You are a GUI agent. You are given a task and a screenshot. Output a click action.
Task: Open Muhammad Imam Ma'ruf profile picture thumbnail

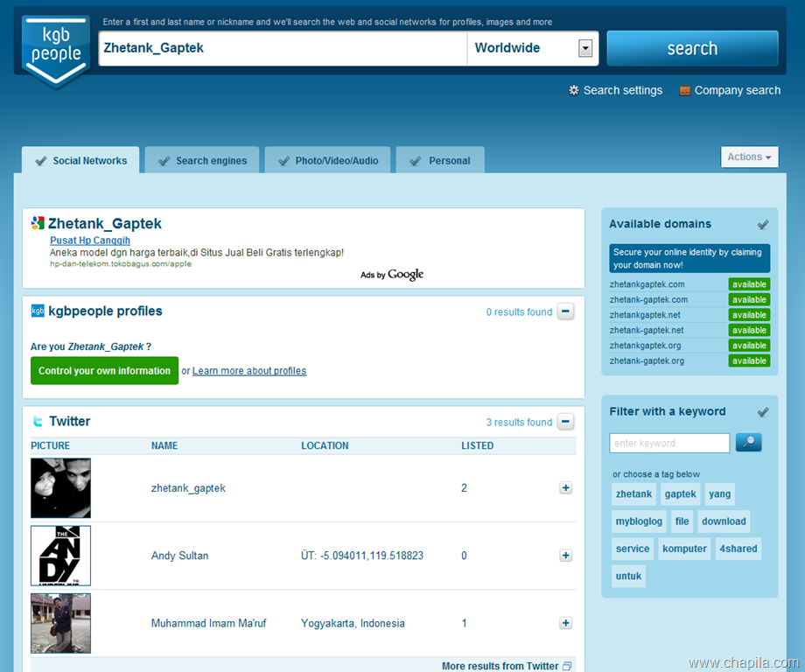tap(60, 623)
